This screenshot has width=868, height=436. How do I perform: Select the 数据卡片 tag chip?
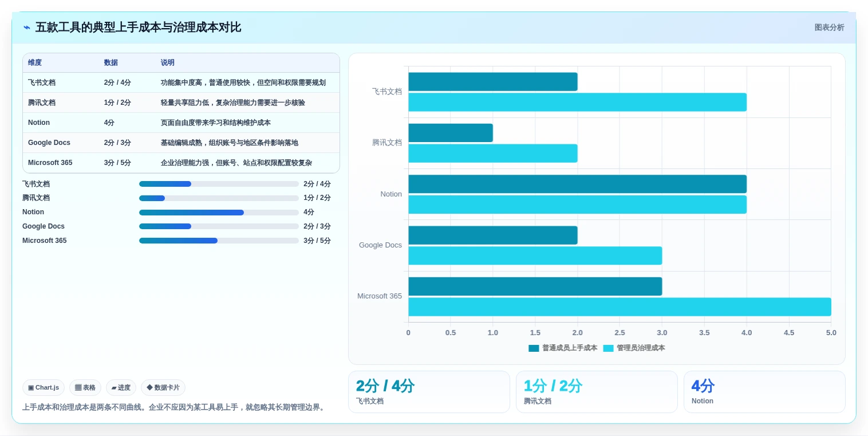click(x=163, y=388)
